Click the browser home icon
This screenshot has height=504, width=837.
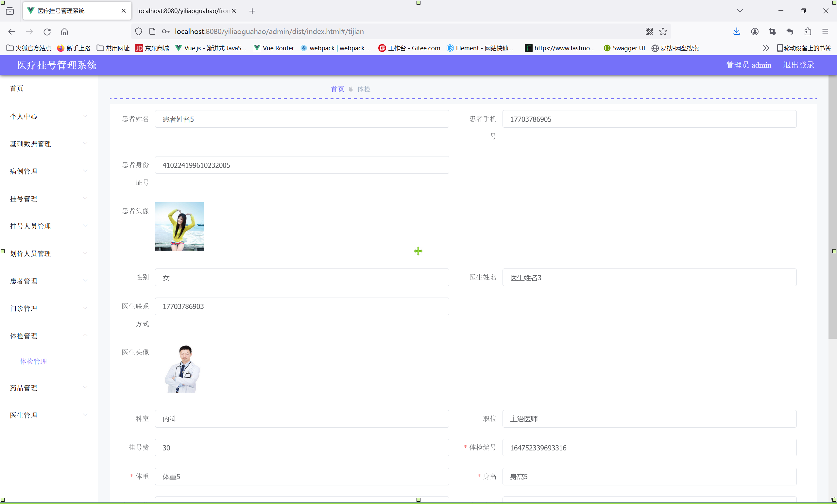click(x=64, y=32)
